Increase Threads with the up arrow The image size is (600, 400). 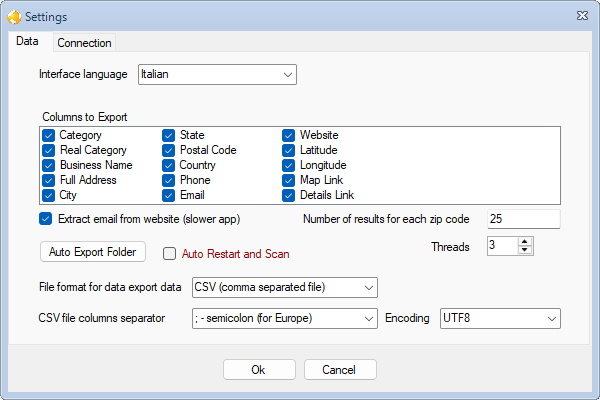pos(525,242)
